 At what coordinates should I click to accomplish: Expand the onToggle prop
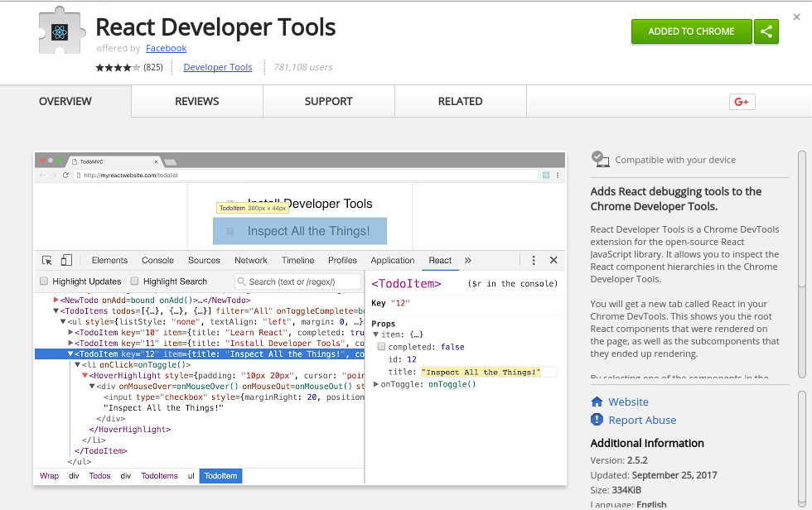pyautogui.click(x=376, y=384)
